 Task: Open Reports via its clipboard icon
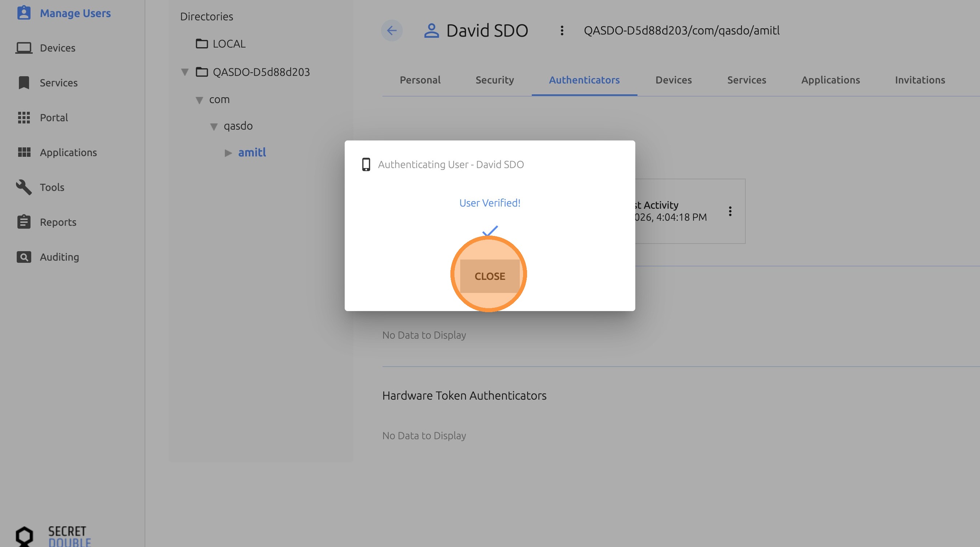pos(24,222)
